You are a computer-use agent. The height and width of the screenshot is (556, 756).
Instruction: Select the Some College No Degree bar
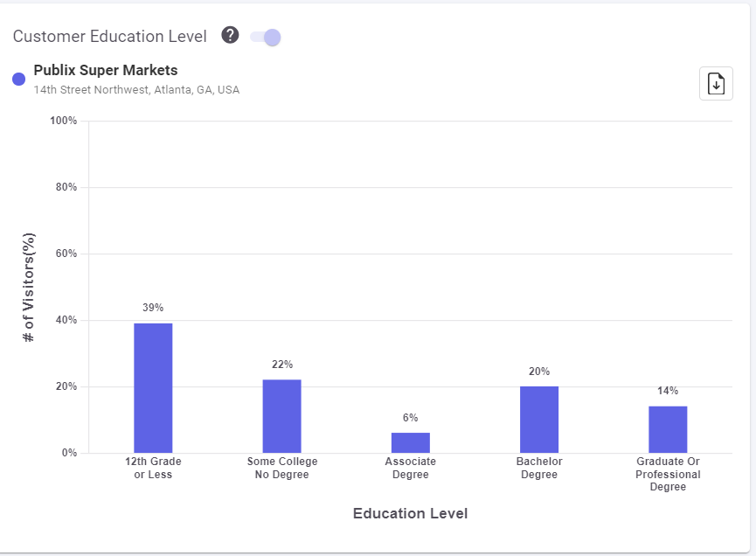[x=281, y=416]
